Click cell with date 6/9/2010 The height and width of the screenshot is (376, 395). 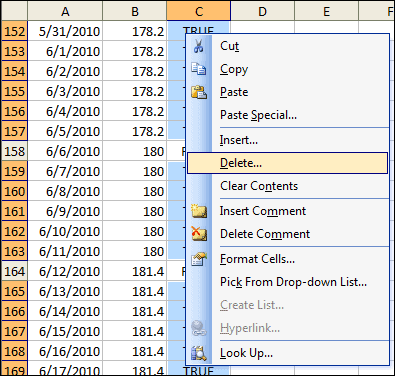[x=65, y=211]
